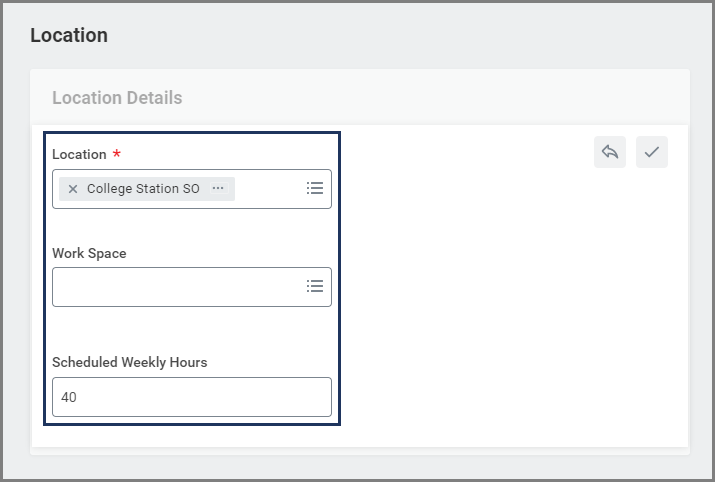Click empty space inside the Location field
This screenshot has height=482, width=715.
pos(268,189)
